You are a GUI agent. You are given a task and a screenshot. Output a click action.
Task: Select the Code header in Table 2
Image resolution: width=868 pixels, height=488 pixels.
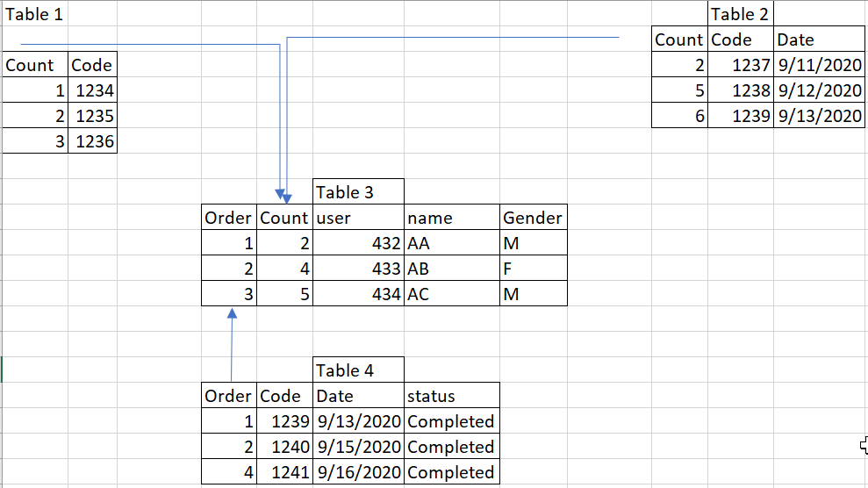point(740,39)
